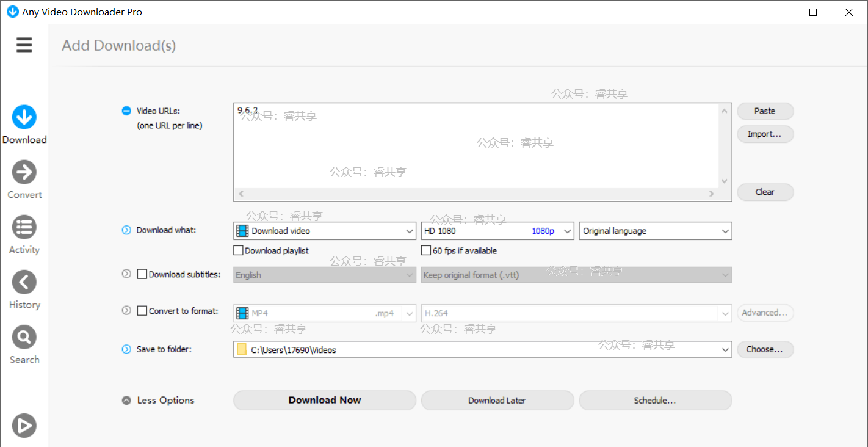Tick the 60 fps if available checkbox
The width and height of the screenshot is (868, 447).
427,250
